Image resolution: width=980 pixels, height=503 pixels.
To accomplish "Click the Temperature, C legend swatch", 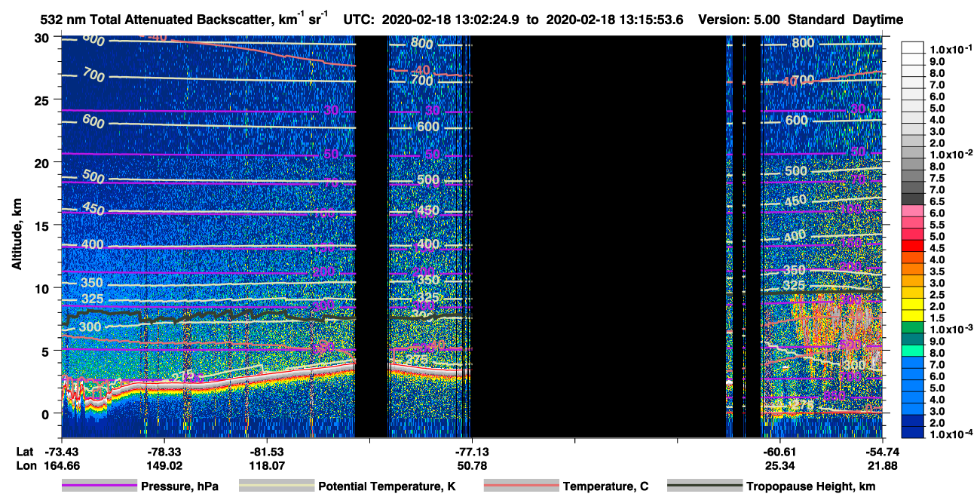I will pyautogui.click(x=521, y=486).
